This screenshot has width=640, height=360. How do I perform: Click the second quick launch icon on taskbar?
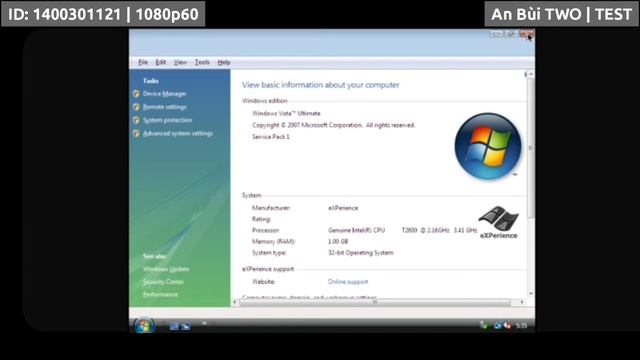186,326
